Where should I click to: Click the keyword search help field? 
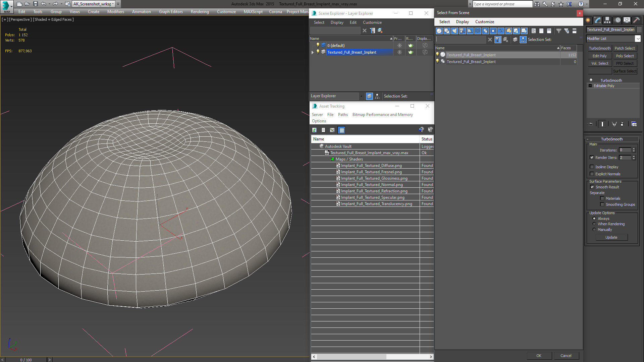[502, 4]
